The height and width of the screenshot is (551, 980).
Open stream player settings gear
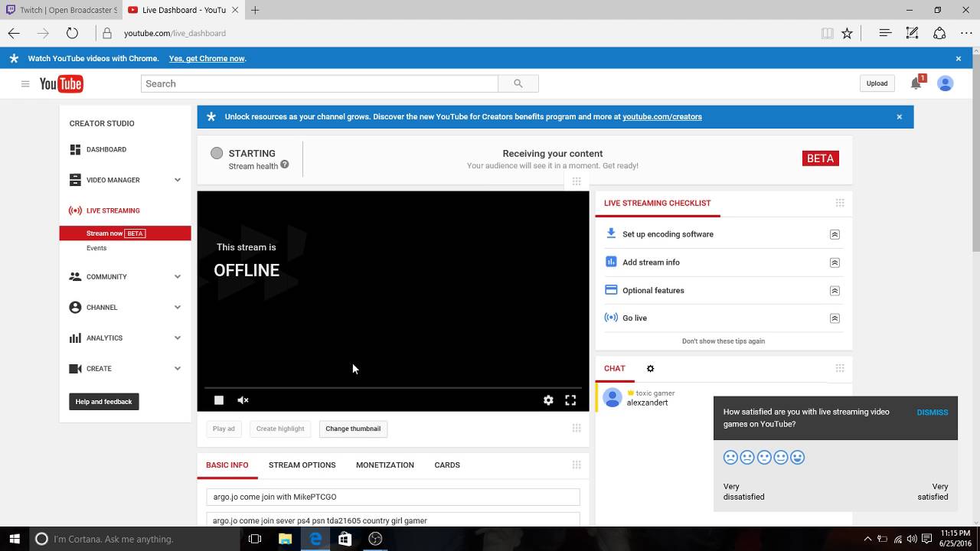pos(548,400)
